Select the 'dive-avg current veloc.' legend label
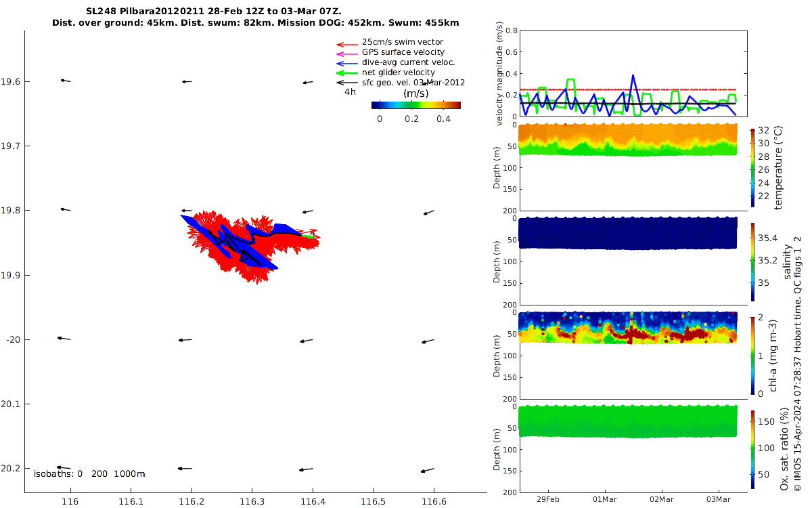The image size is (812, 508). coord(409,62)
